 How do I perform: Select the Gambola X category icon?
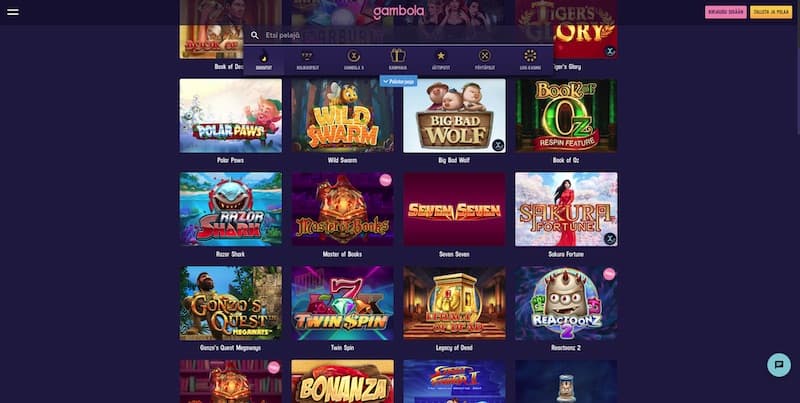point(354,60)
